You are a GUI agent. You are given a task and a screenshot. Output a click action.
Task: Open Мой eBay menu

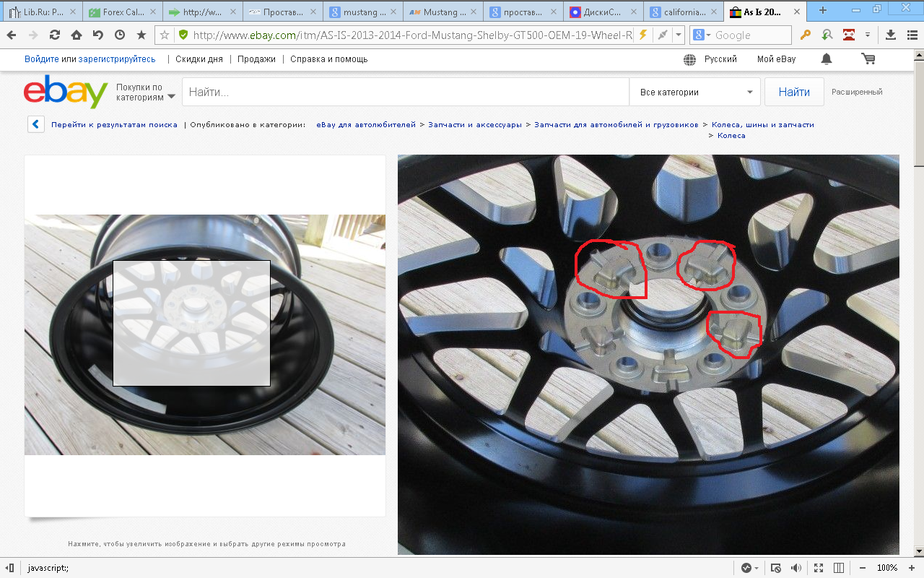tap(776, 59)
